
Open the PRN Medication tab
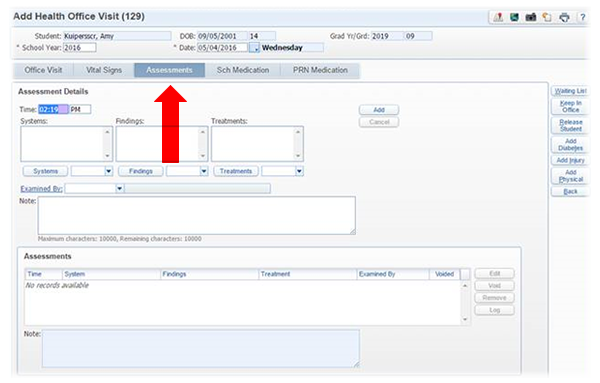[x=320, y=70]
